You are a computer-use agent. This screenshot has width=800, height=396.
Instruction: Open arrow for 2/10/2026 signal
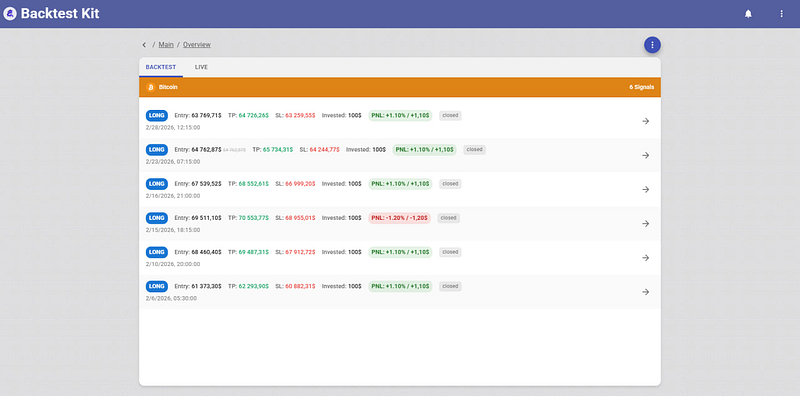(x=645, y=258)
